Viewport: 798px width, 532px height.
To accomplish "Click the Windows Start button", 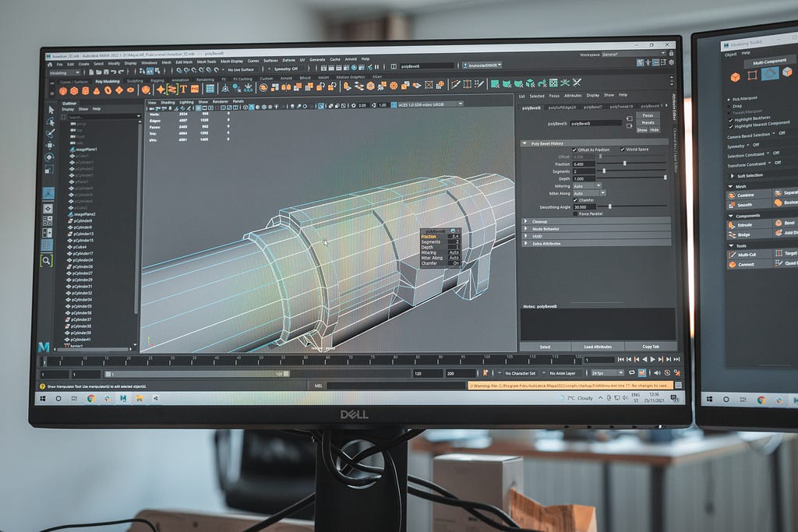I will tap(43, 398).
